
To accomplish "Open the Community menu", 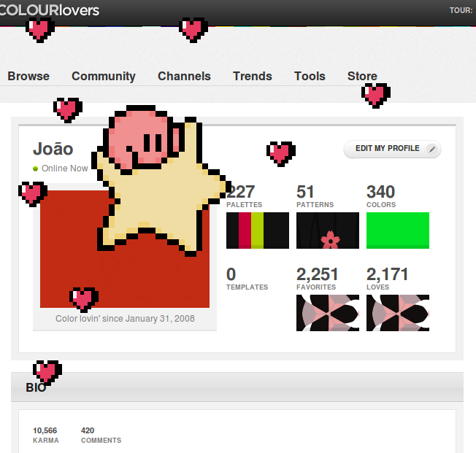I will [x=104, y=77].
